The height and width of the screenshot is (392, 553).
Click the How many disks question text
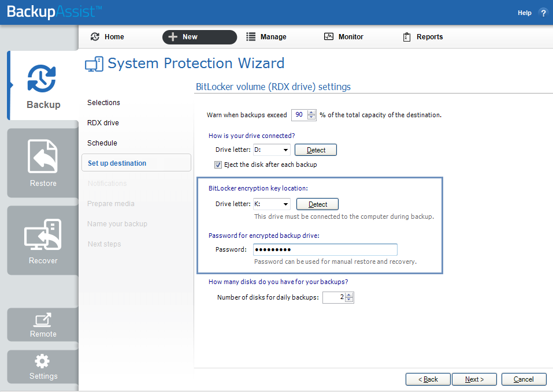point(279,282)
